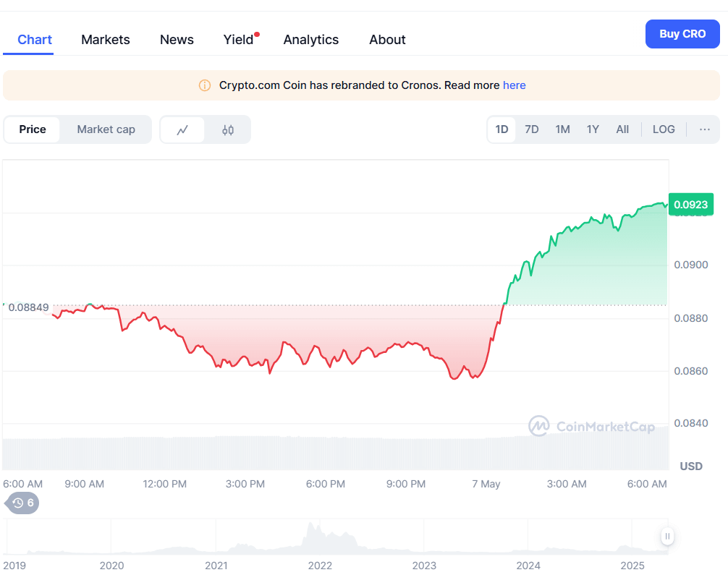The height and width of the screenshot is (588, 728).
Task: Select the line chart icon
Action: coord(182,129)
